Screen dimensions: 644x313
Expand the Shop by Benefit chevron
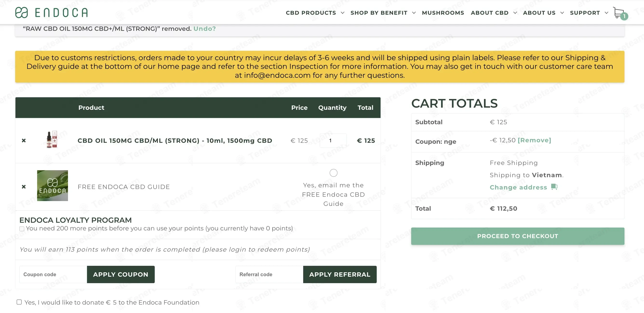[x=414, y=13]
